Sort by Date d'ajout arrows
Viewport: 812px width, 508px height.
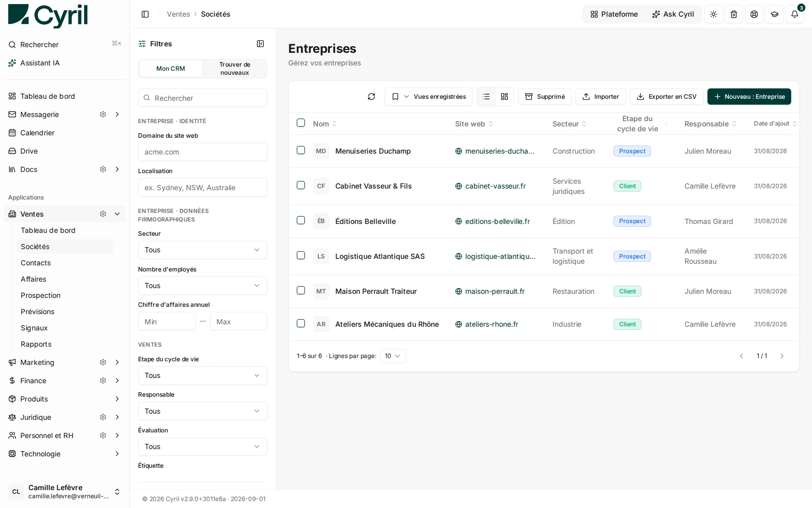click(x=795, y=124)
